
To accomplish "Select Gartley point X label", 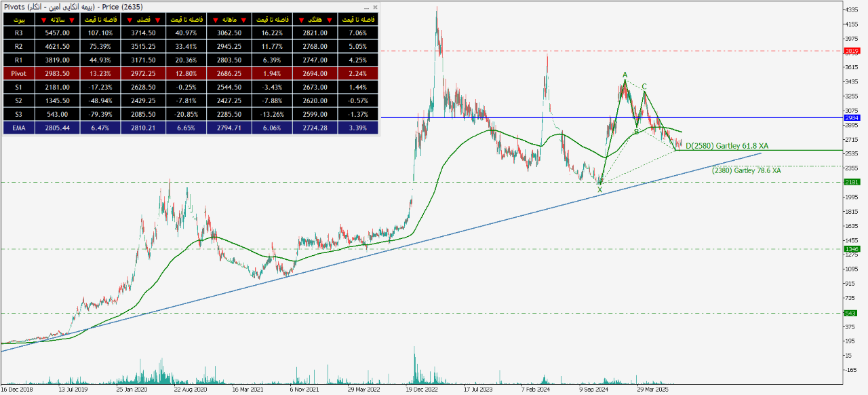I will click(599, 190).
